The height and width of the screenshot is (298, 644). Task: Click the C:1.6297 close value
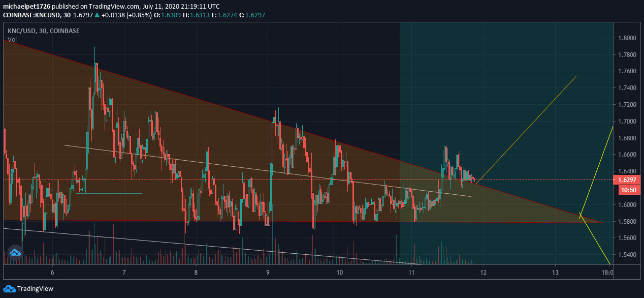(x=251, y=15)
